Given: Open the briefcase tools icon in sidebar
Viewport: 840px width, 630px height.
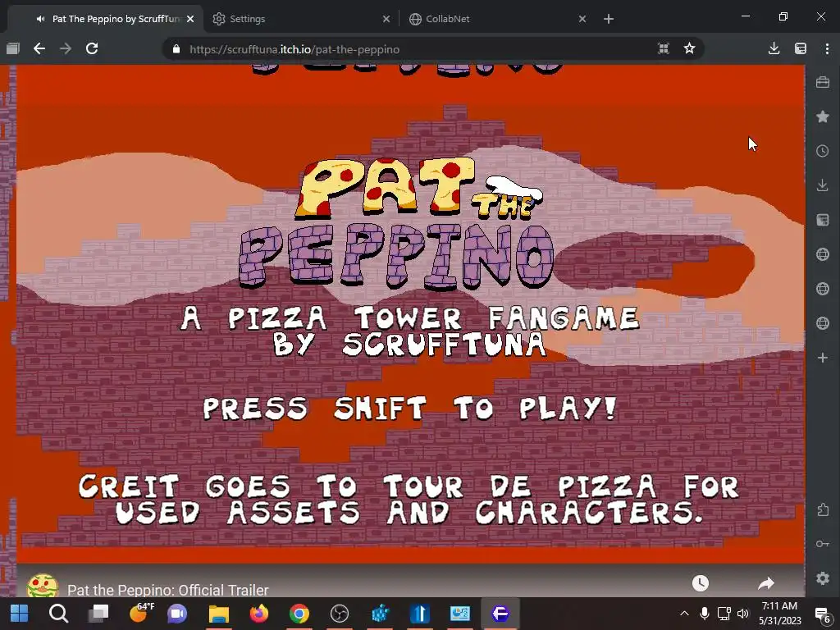Looking at the screenshot, I should point(823,82).
